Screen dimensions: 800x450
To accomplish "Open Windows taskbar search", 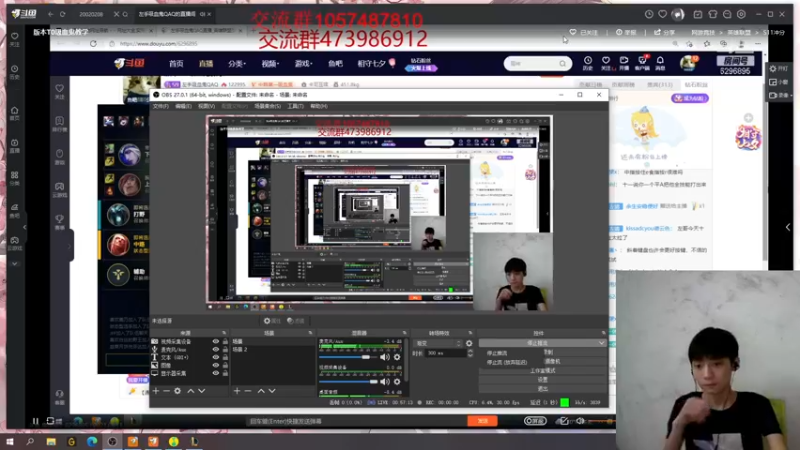I will click(30, 441).
